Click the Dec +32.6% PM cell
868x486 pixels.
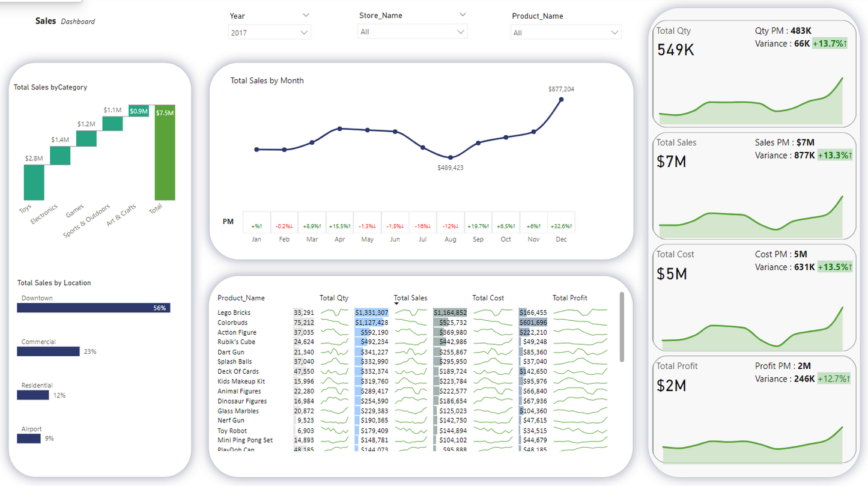561,226
